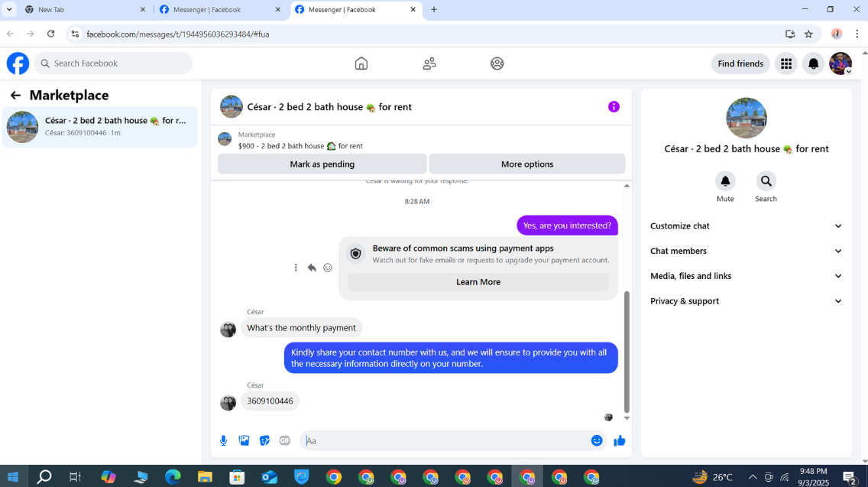Close the New Tab browser tab
The image size is (868, 487).
click(x=142, y=9)
